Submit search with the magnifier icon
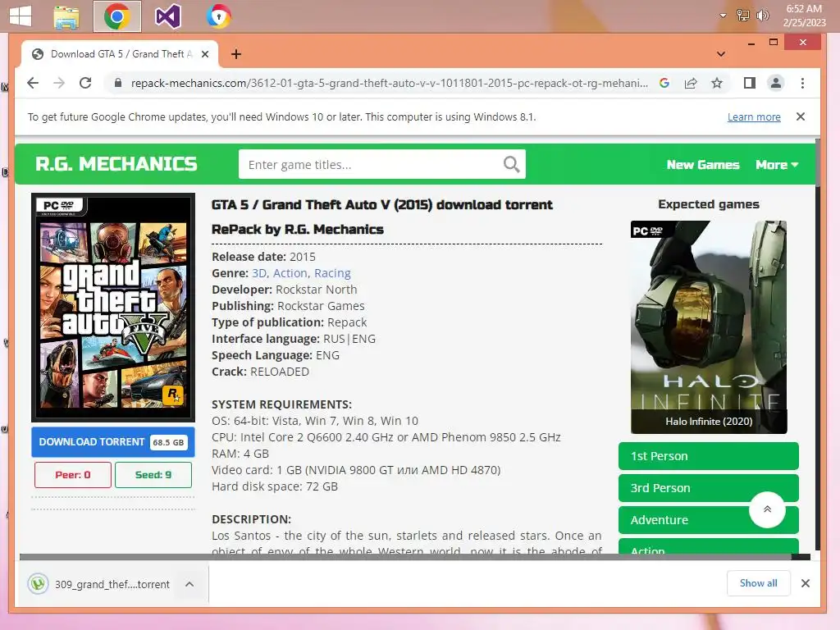Image resolution: width=840 pixels, height=630 pixels. [512, 164]
